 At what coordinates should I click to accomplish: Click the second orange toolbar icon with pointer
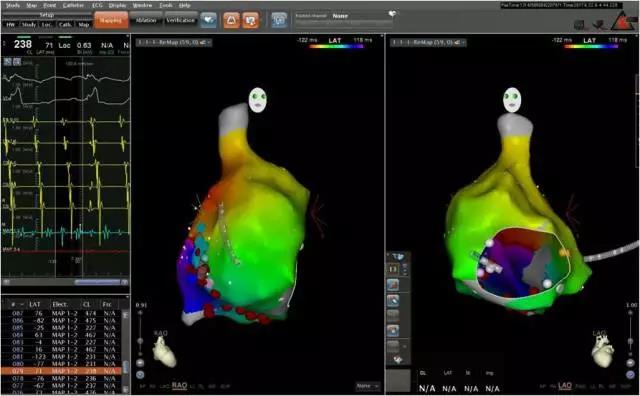click(x=251, y=20)
